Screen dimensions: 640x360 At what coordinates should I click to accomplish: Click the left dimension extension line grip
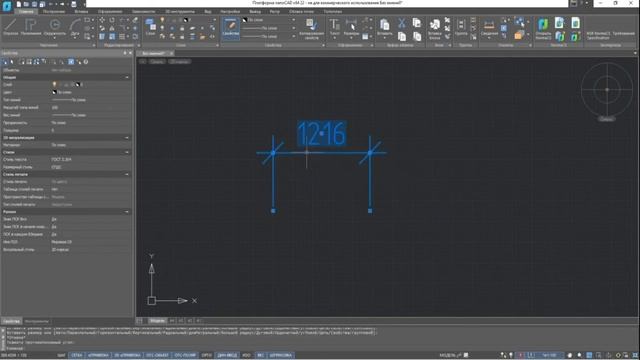click(x=273, y=211)
